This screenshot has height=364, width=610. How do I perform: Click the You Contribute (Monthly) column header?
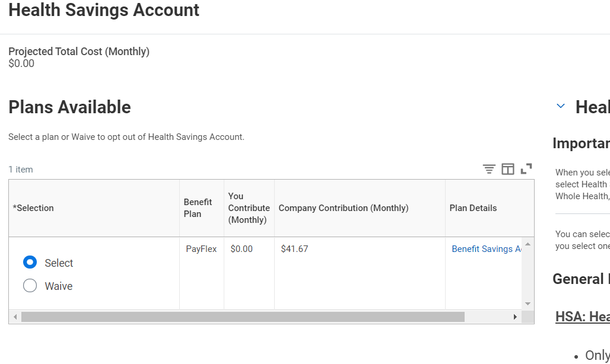click(249, 208)
